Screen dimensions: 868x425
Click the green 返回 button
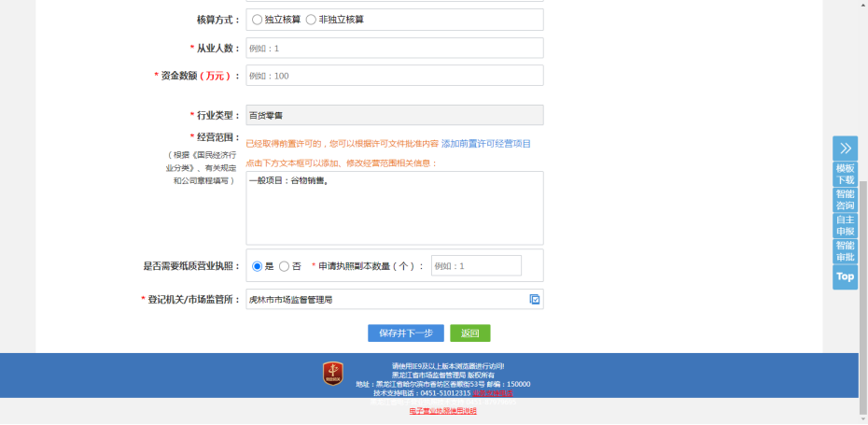click(470, 333)
